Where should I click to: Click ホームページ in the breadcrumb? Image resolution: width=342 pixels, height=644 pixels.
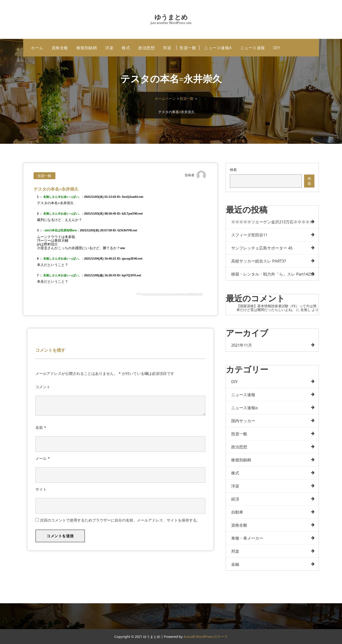[165, 99]
